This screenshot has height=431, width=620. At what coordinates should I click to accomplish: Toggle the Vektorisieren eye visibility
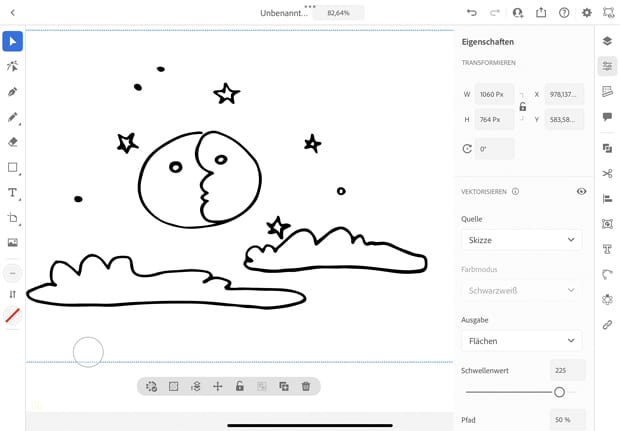pyautogui.click(x=581, y=191)
